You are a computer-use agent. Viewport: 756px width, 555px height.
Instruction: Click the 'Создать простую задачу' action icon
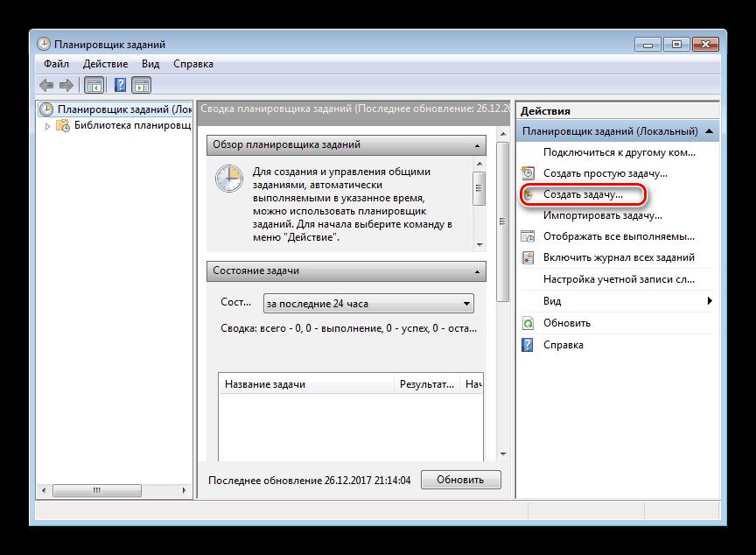pos(528,173)
